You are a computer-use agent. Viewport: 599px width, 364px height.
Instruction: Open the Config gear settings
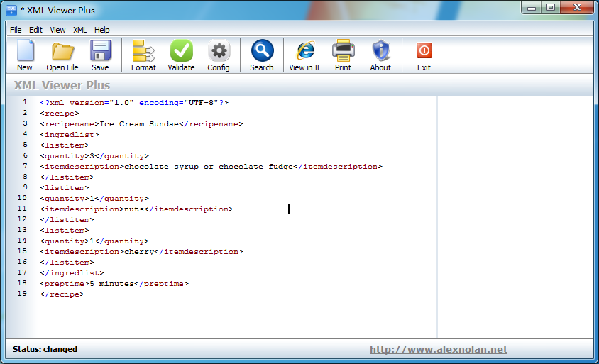point(219,55)
